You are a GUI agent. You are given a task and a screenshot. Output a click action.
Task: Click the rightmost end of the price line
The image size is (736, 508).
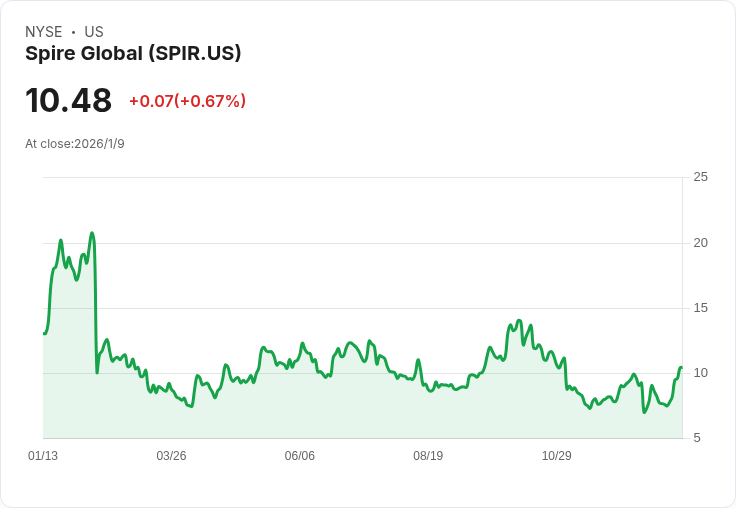681,368
